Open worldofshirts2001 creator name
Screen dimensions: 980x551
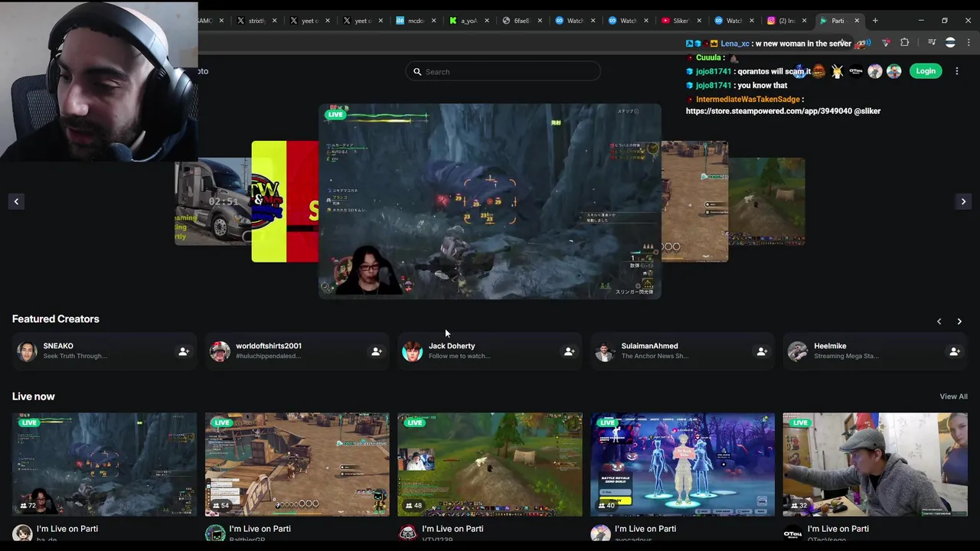click(269, 346)
